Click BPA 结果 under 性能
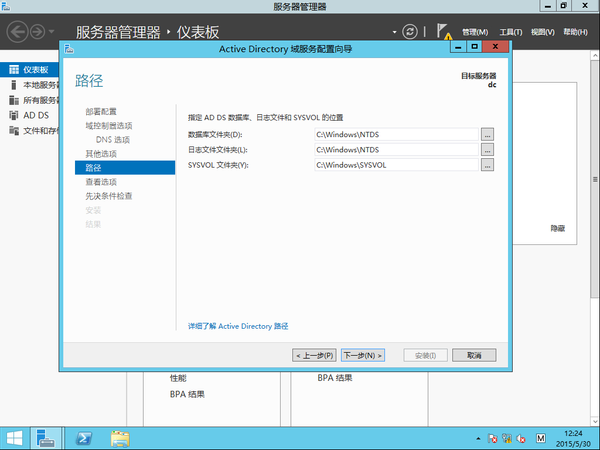Viewport: 600px width, 450px height. (187, 394)
